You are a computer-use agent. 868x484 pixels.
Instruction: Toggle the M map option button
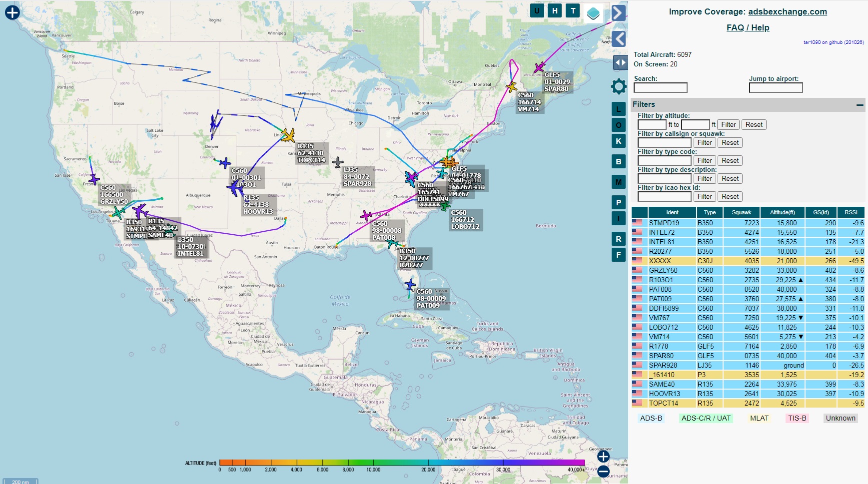619,182
